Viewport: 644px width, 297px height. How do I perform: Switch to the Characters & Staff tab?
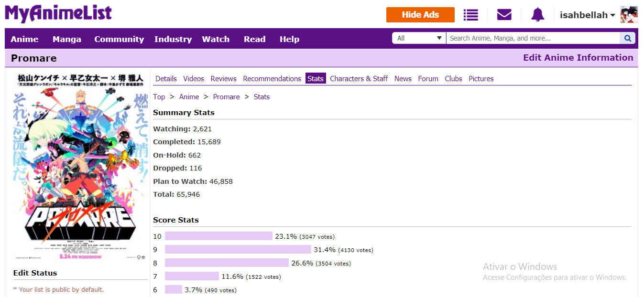[x=359, y=79]
